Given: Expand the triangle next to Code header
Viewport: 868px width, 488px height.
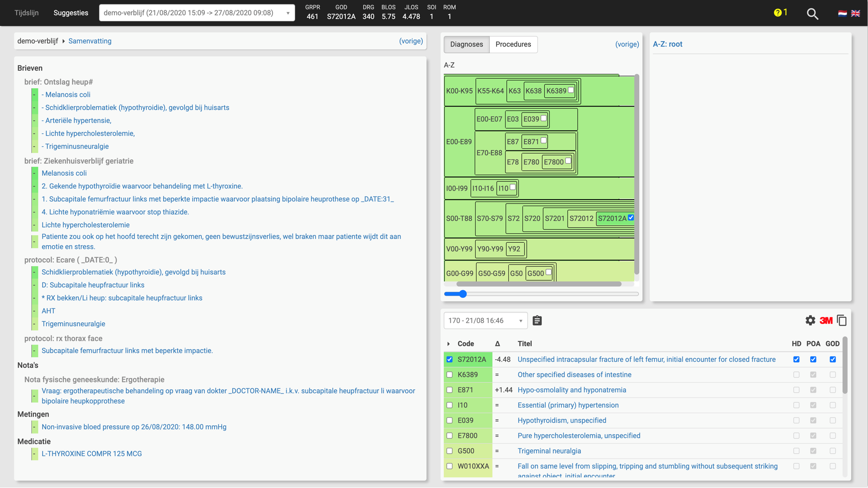Looking at the screenshot, I should tap(448, 344).
